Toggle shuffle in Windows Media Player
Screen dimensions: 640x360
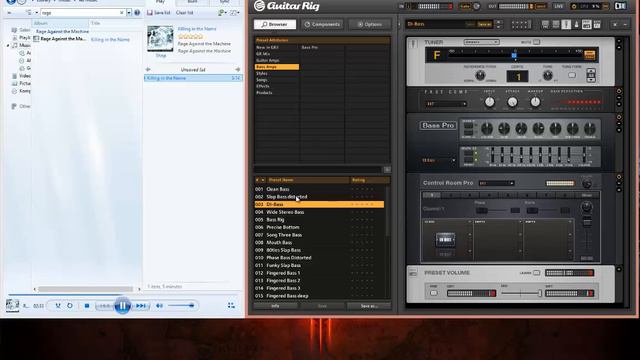click(58, 306)
